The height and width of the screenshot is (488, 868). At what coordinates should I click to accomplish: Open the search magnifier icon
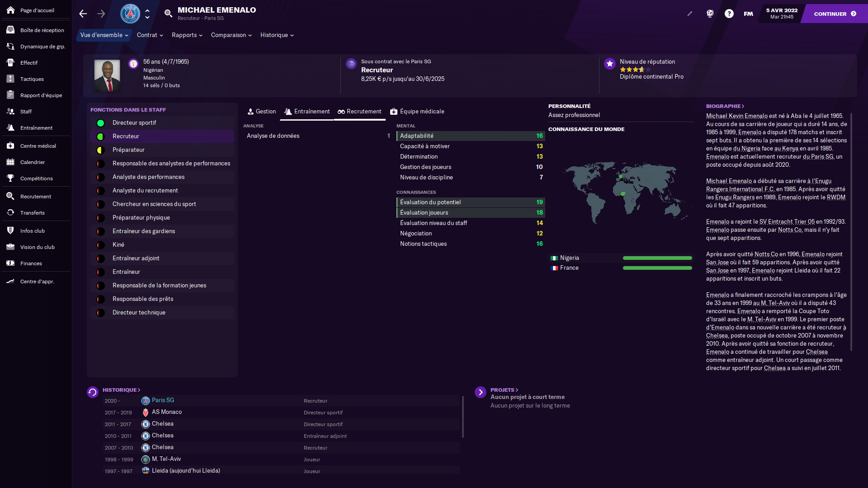(168, 14)
